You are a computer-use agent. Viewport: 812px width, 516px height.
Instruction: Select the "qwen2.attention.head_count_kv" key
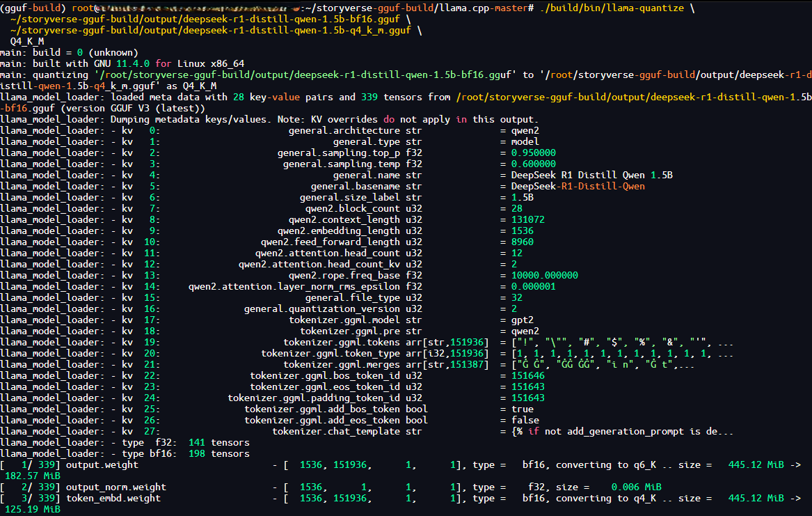tap(319, 264)
